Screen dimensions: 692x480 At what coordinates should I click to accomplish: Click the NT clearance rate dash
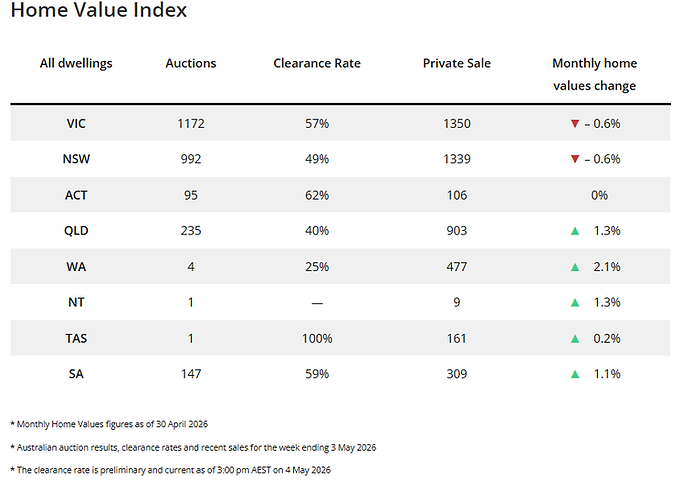[317, 304]
